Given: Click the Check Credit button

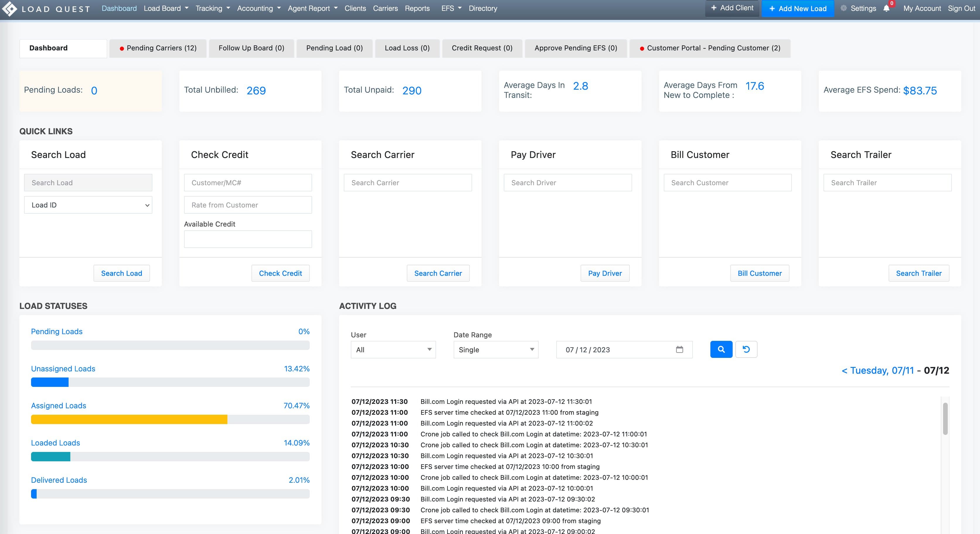Looking at the screenshot, I should coord(280,273).
